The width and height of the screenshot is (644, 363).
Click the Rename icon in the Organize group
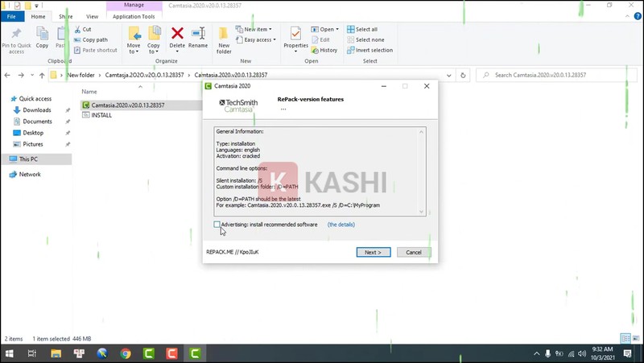[x=198, y=38]
